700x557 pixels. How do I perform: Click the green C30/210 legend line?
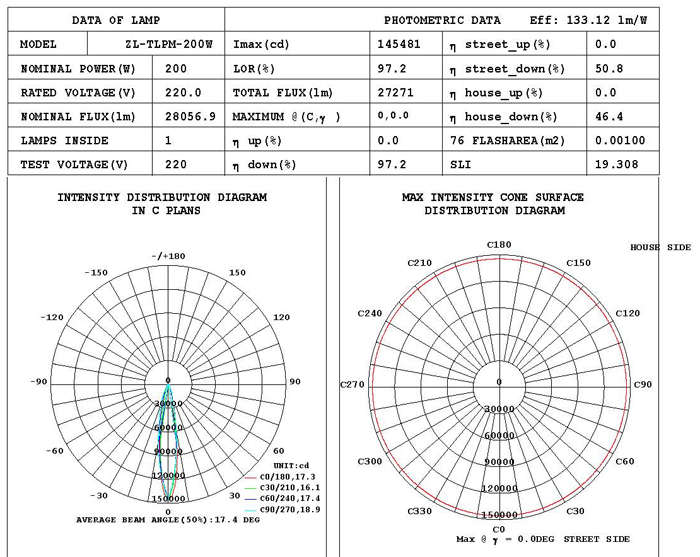[x=250, y=489]
